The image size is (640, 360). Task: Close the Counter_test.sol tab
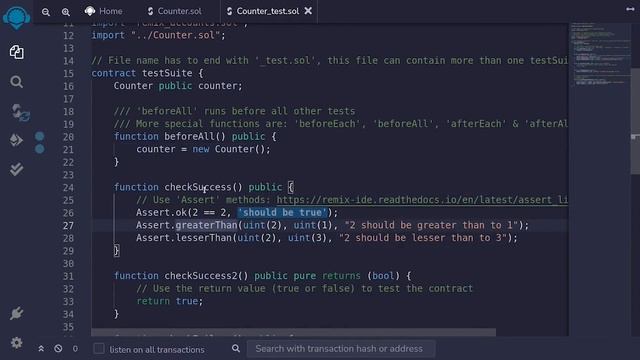(308, 11)
